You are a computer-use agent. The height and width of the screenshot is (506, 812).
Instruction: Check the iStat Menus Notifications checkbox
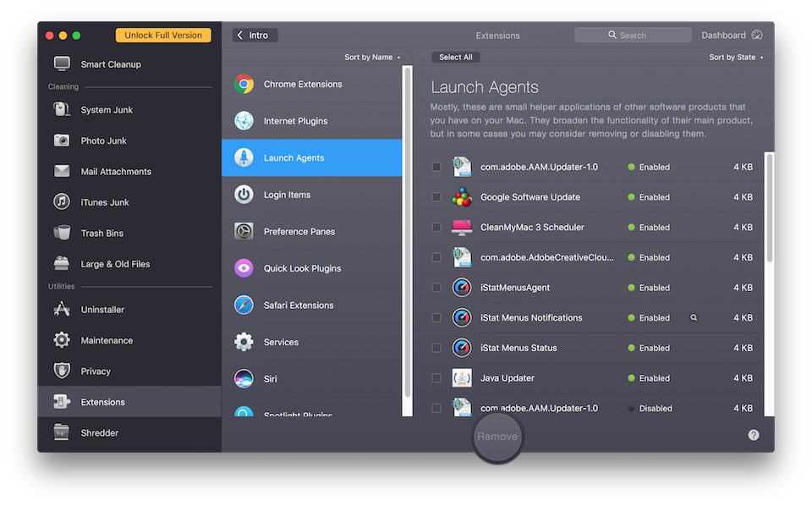click(436, 317)
